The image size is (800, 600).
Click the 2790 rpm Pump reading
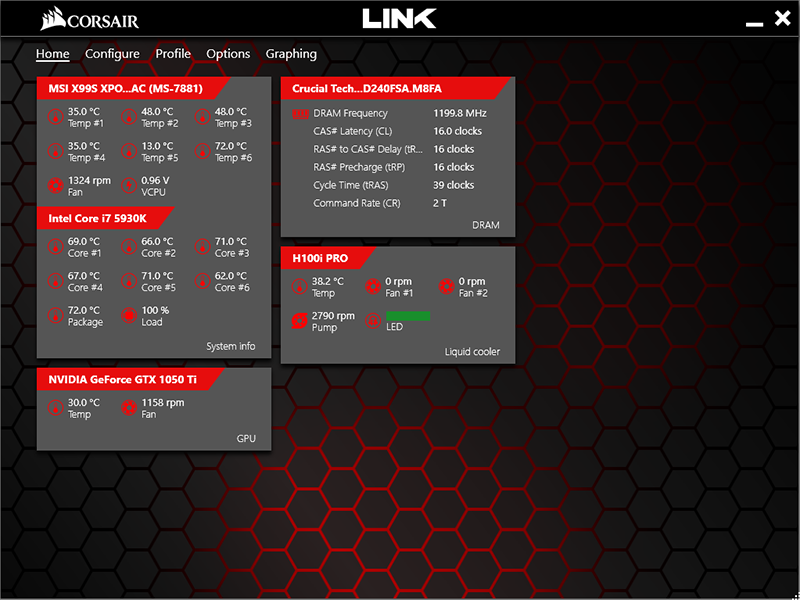click(333, 316)
